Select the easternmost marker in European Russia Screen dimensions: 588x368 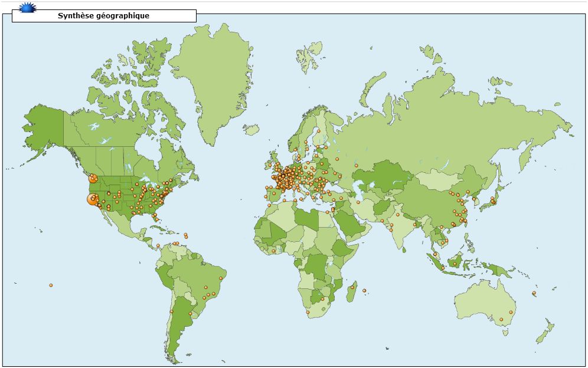click(x=356, y=165)
